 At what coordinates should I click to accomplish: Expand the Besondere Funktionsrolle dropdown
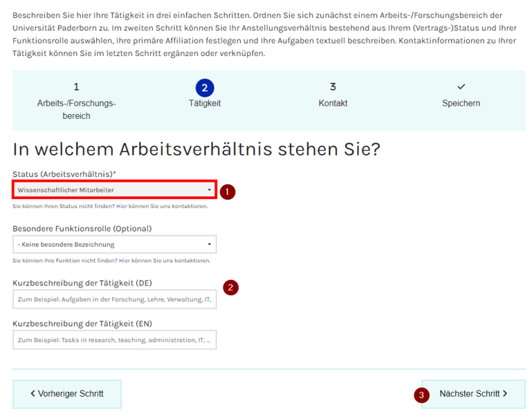(114, 244)
